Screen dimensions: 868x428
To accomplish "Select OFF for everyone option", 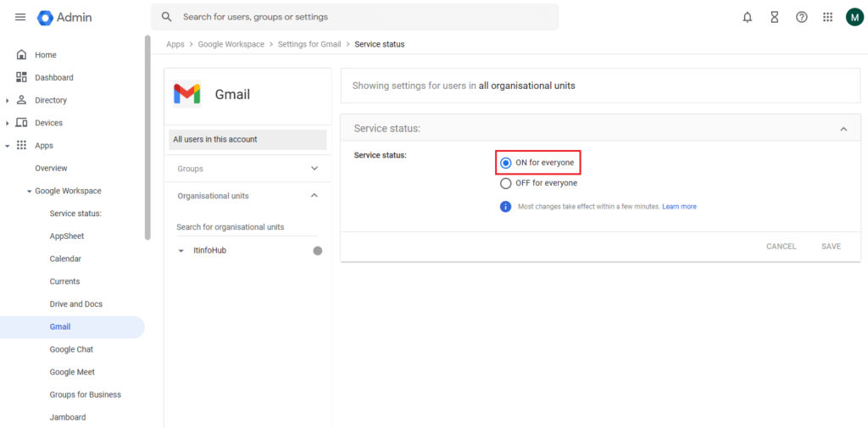I will [506, 183].
